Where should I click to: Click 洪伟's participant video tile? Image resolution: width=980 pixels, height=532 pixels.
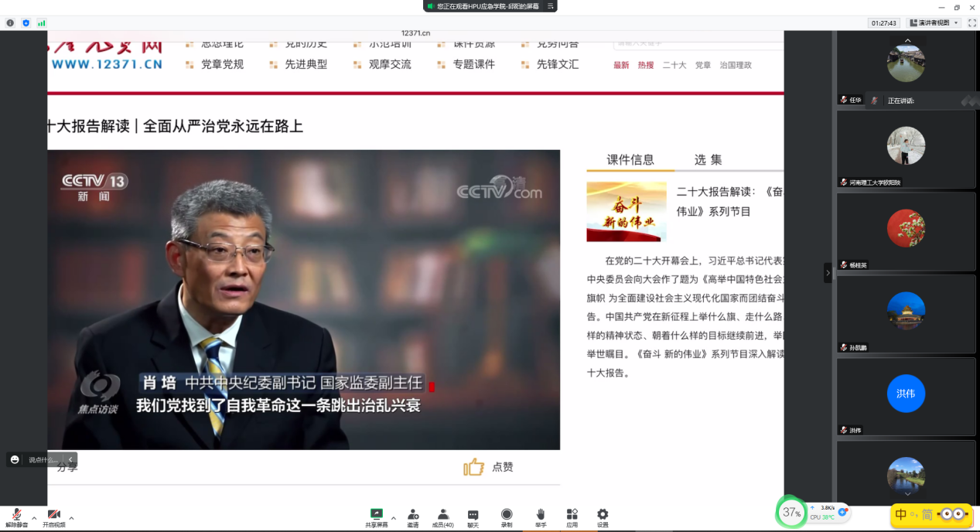[905, 396]
